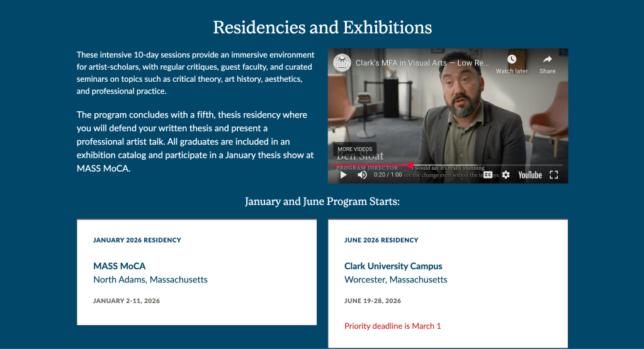The height and width of the screenshot is (349, 644).
Task: Click the YouTube logo in the player
Action: point(529,175)
